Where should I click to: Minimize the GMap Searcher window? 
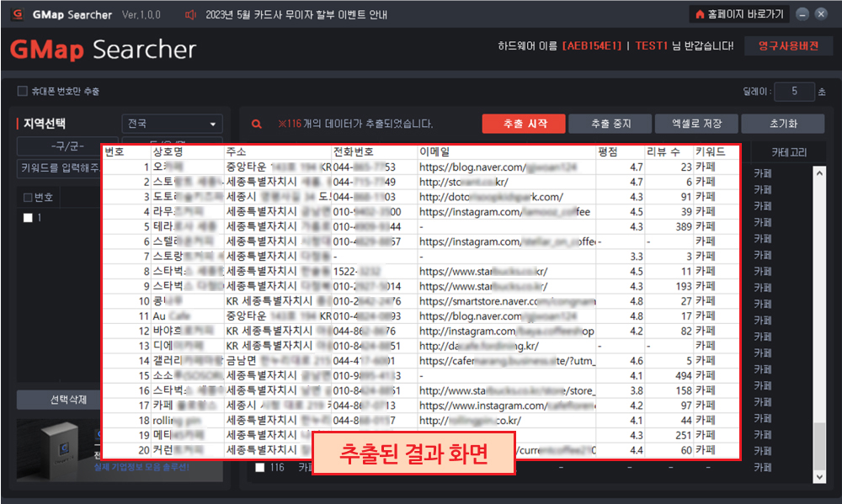point(802,14)
